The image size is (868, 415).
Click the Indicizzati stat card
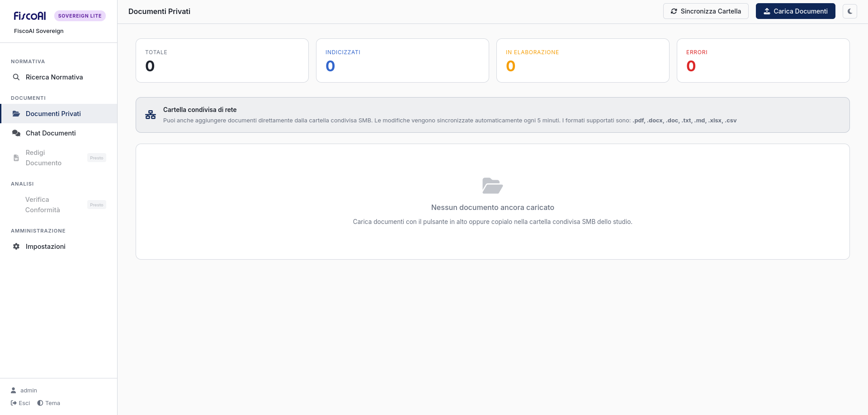click(402, 61)
